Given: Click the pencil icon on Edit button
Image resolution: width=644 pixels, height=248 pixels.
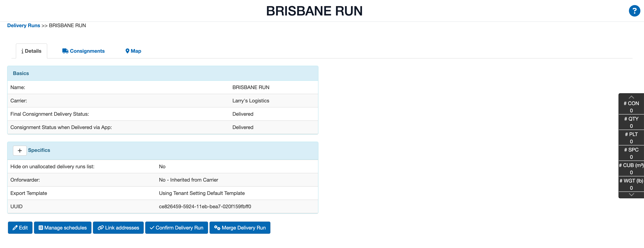Looking at the screenshot, I should pyautogui.click(x=15, y=227).
